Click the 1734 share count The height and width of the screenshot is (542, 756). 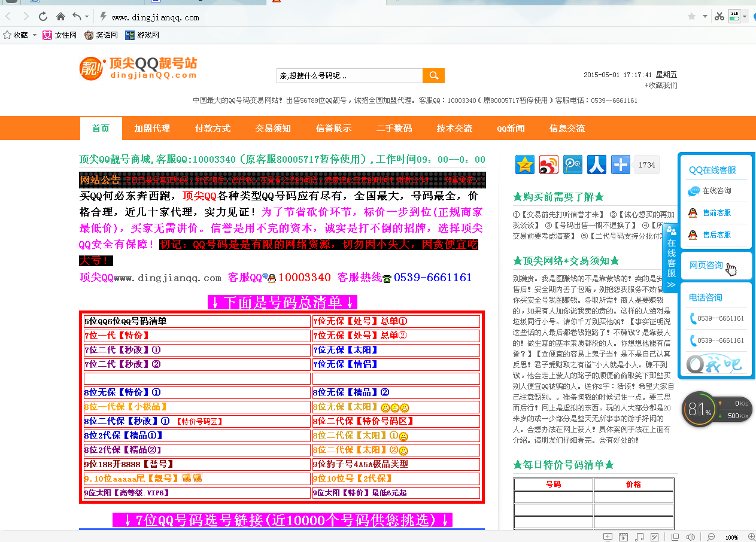point(646,165)
